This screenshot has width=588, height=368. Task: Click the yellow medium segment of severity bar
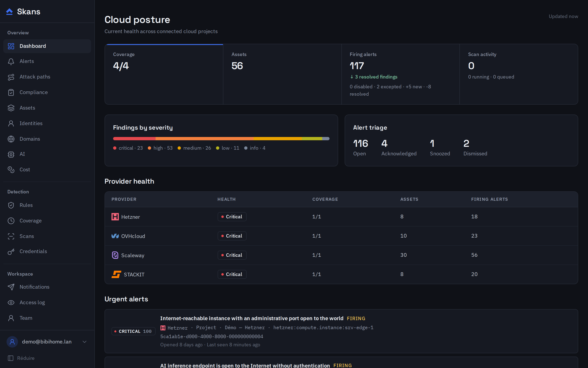[x=277, y=138]
